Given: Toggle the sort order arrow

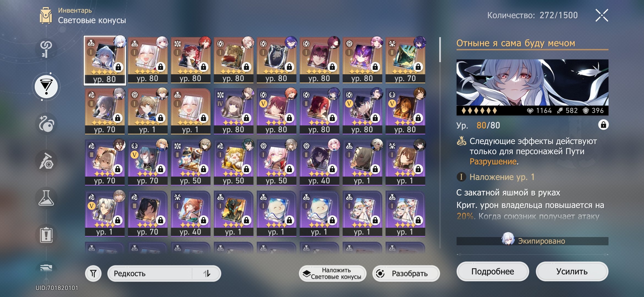Looking at the screenshot, I should tap(207, 274).
